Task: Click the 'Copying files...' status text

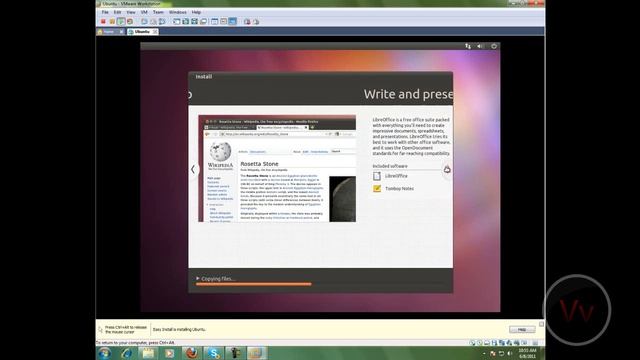Action: click(218, 279)
